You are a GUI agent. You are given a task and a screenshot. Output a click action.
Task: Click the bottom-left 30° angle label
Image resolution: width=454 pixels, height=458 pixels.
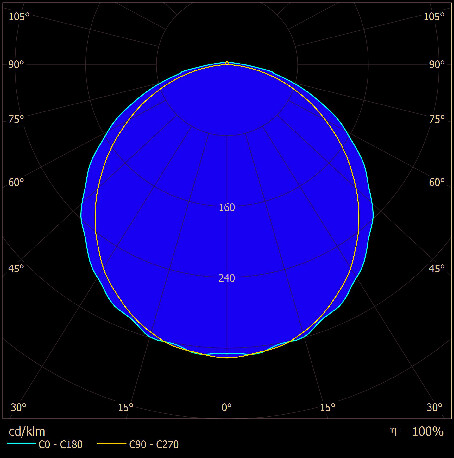18,407
